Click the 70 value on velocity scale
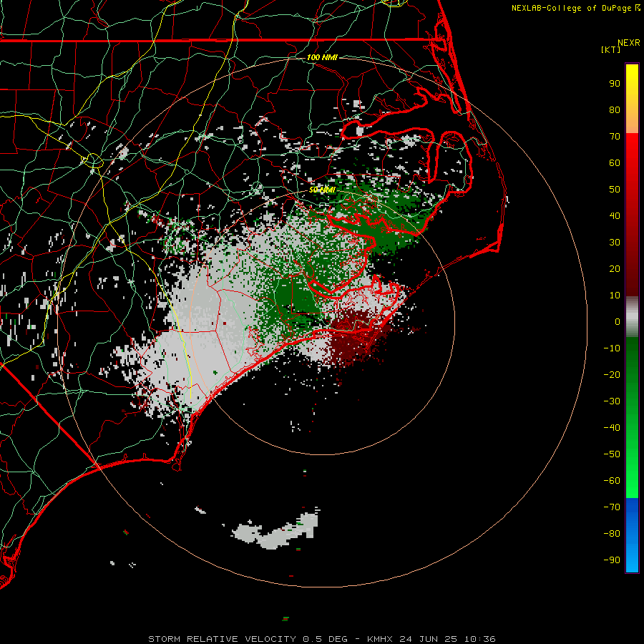Viewport: 644px width, 644px height. pyautogui.click(x=615, y=137)
